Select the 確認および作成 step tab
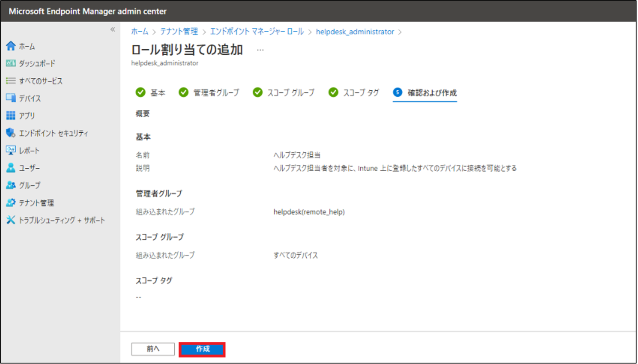638x364 pixels. (425, 93)
